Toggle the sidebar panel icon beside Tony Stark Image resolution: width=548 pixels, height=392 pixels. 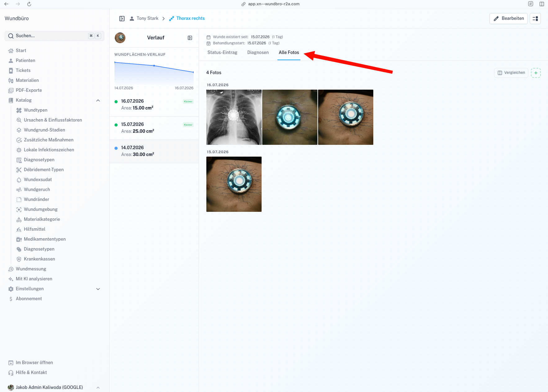coord(122,19)
